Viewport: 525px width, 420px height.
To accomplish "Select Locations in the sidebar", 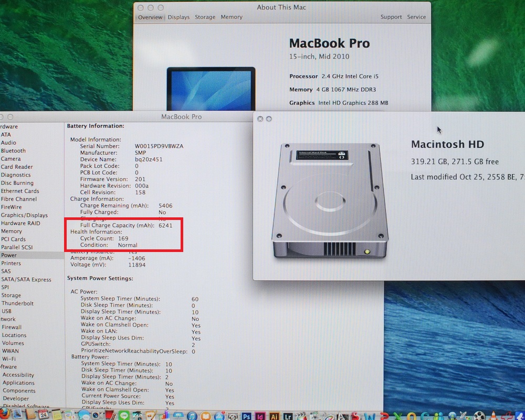I will click(14, 335).
